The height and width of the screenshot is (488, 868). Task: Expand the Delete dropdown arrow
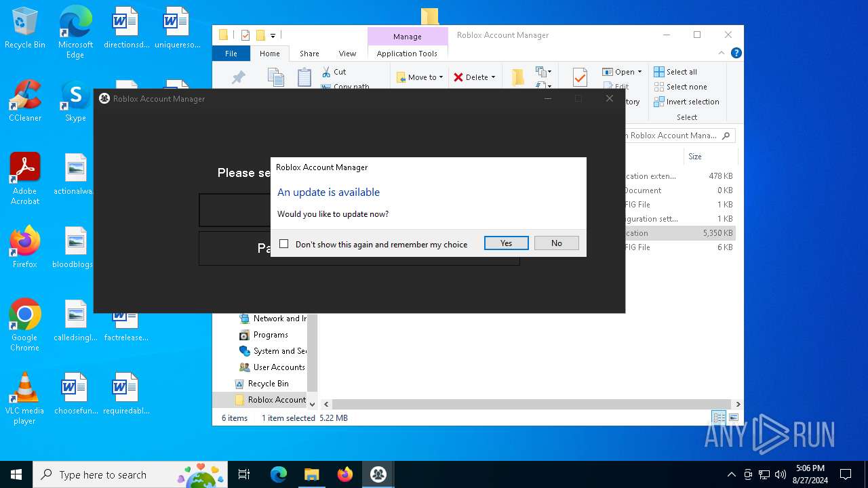pyautogui.click(x=493, y=77)
